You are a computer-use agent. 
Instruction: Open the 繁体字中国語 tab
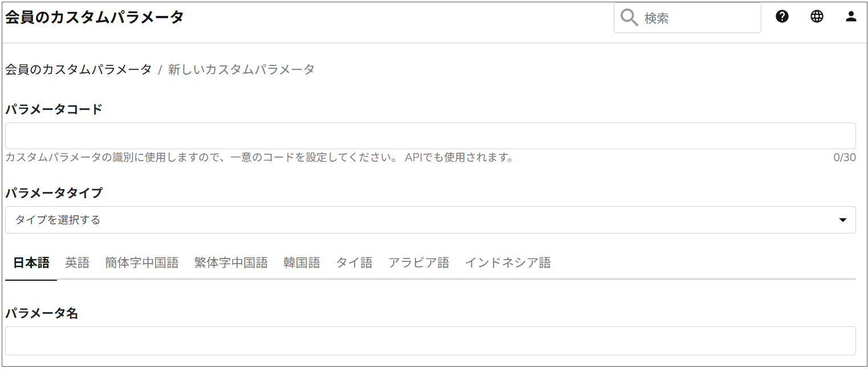click(231, 263)
